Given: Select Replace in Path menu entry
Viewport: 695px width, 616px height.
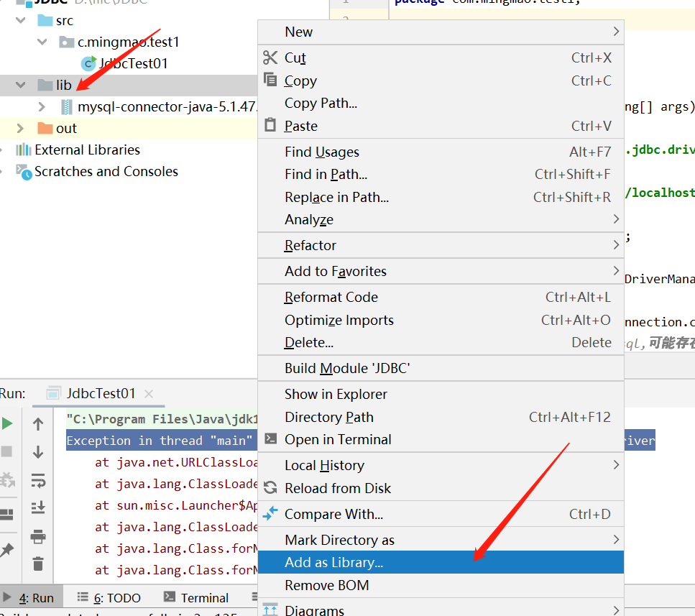Looking at the screenshot, I should 441,197.
